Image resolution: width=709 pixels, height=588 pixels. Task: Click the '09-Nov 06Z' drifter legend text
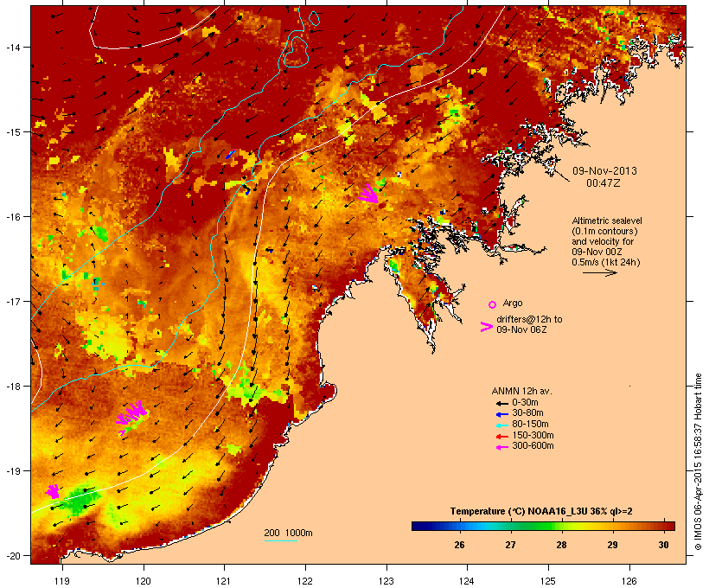tap(521, 329)
